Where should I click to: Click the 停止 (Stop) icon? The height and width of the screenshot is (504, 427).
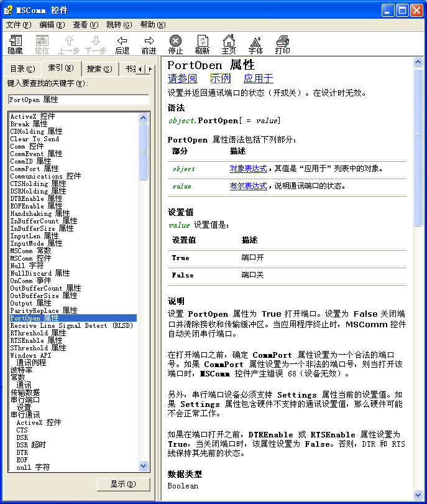point(175,44)
